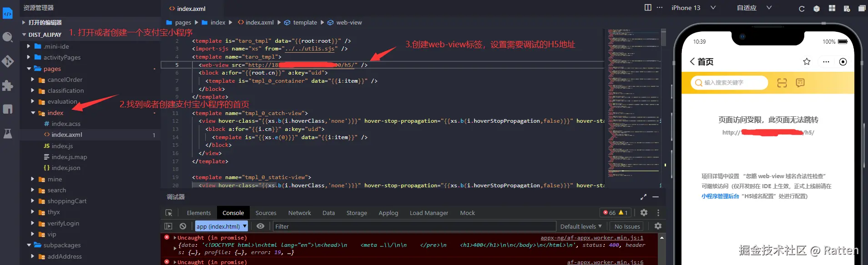
Task: Open the Search view in activity bar
Action: (8, 37)
